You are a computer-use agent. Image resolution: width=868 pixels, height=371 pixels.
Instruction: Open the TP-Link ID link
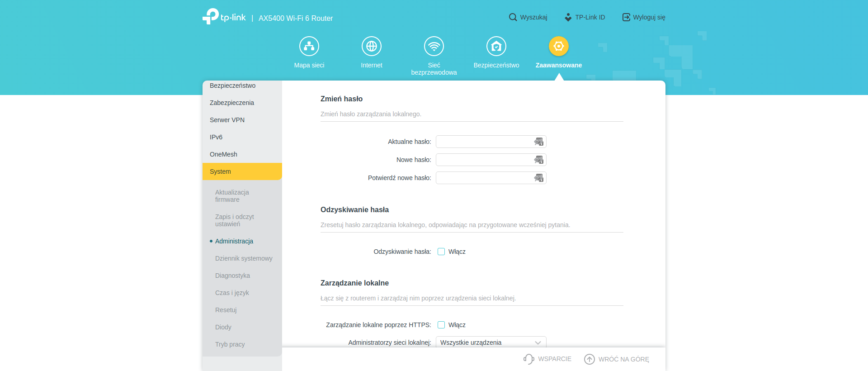coord(585,17)
